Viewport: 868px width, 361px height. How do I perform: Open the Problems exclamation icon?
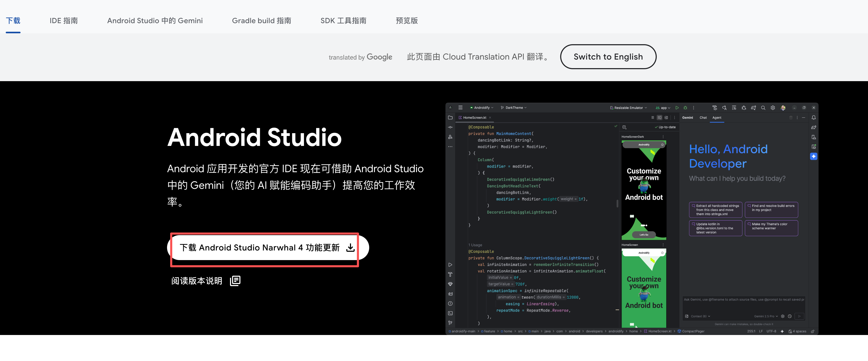450,304
